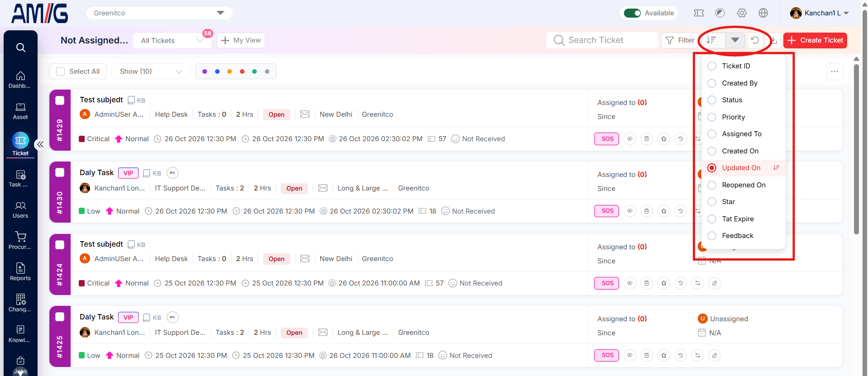Screen dimensions: 868x376
Task: Open the Greenitco company dropdown
Action: [159, 13]
